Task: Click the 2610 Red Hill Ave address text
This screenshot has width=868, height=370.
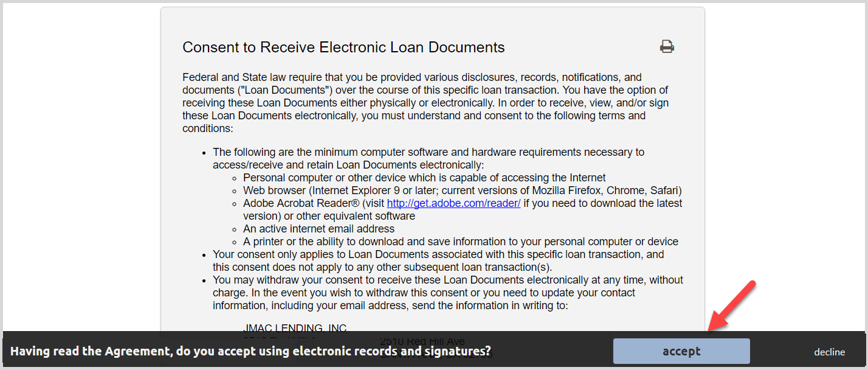Action: [423, 341]
